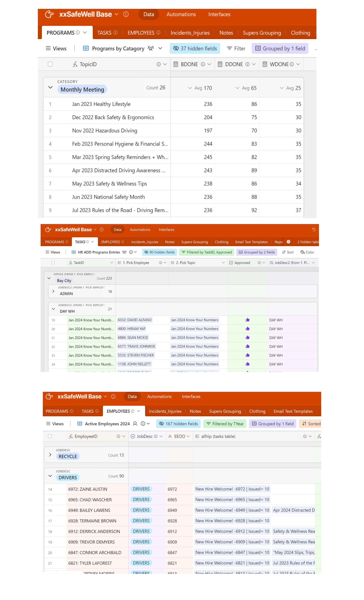
Task: Click the 37 hidden fields button
Action: coord(195,48)
